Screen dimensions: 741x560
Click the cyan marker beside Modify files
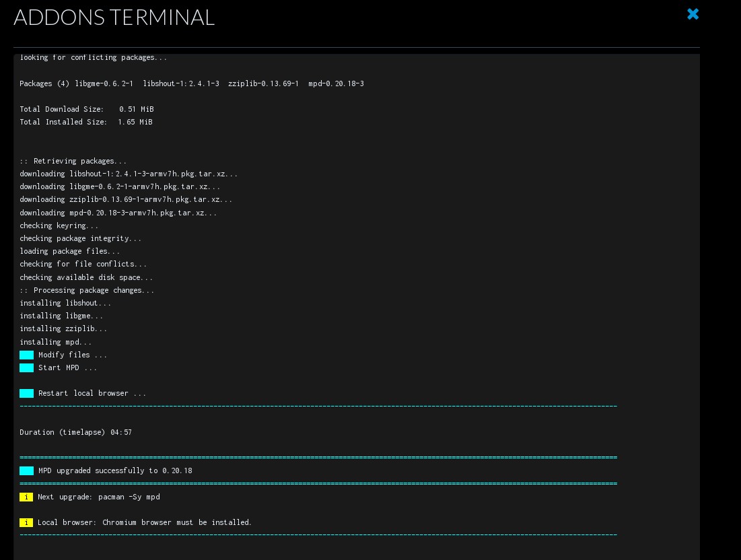[x=26, y=355]
